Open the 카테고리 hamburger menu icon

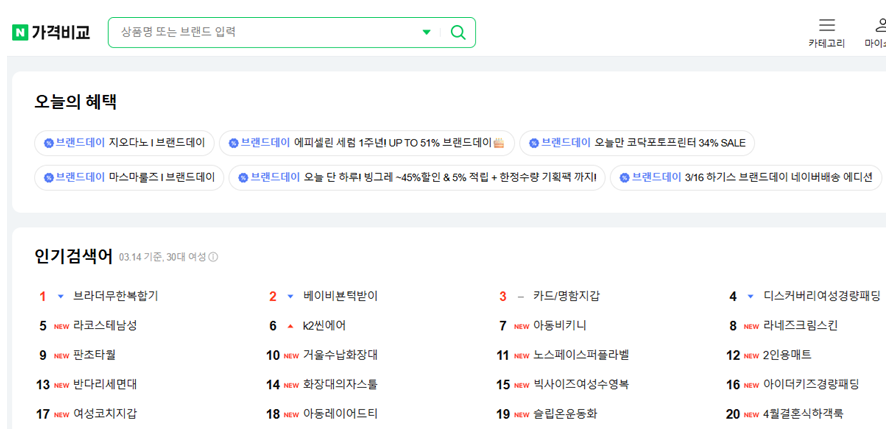point(826,25)
